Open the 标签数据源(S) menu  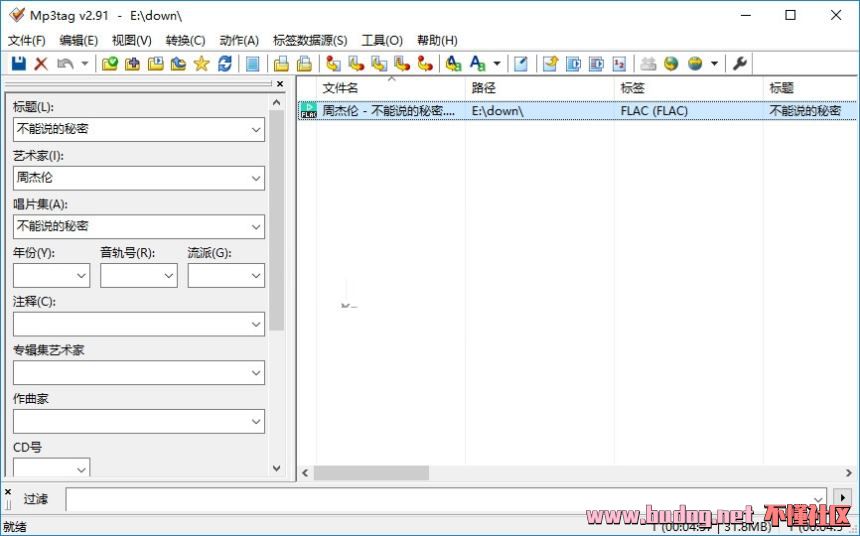point(310,40)
